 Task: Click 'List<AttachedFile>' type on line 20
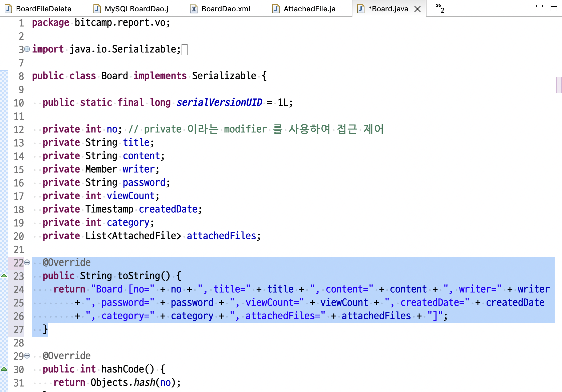tap(133, 236)
